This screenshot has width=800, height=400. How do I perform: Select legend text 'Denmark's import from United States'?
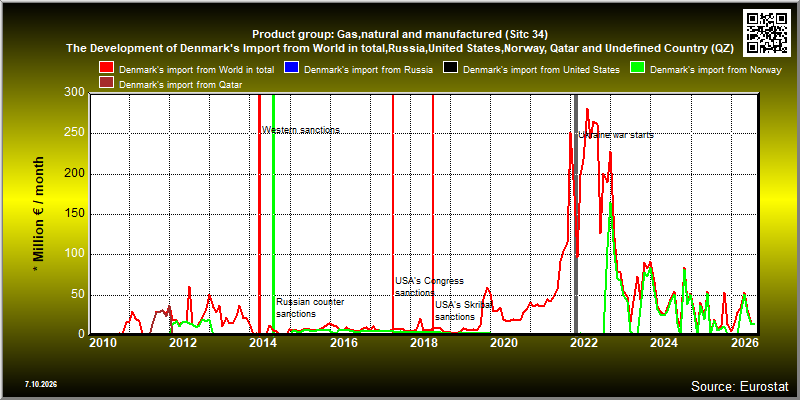(542, 70)
